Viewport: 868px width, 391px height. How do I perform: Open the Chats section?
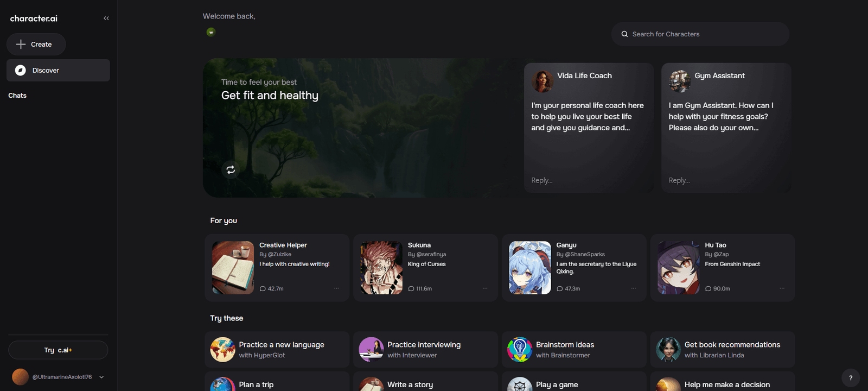coord(17,96)
